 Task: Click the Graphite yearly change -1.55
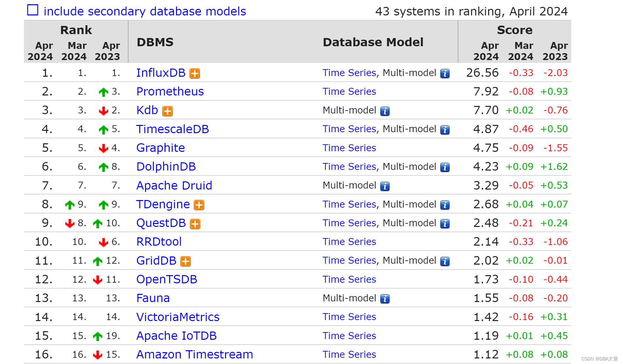(555, 148)
